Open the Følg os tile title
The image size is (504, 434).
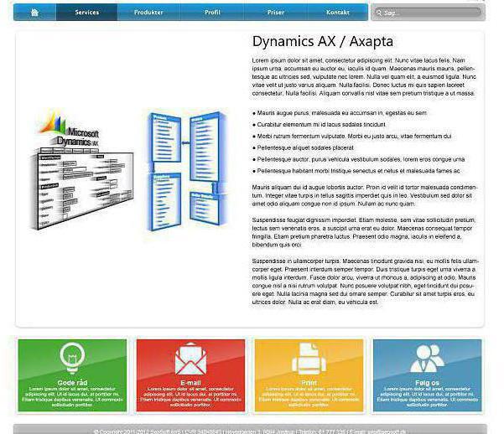[427, 383]
